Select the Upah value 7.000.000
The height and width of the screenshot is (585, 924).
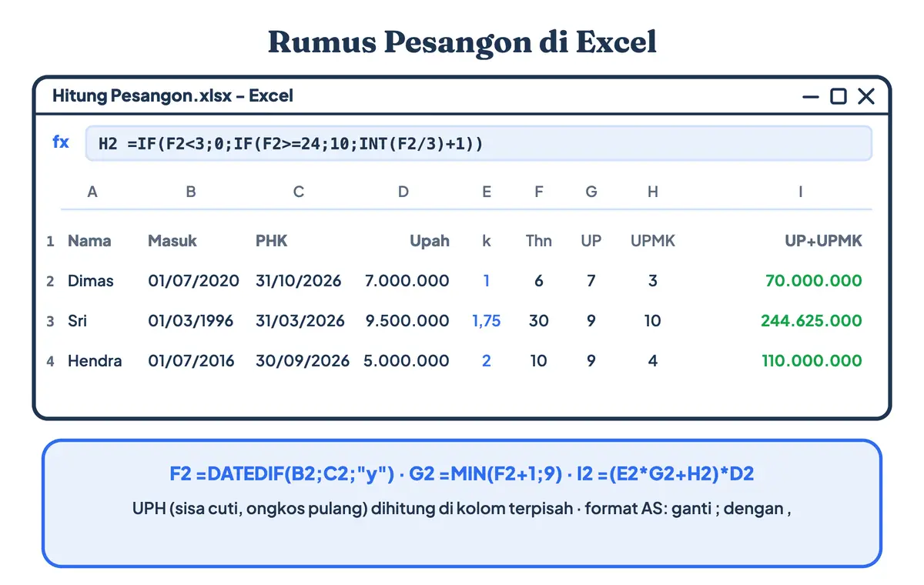[407, 281]
